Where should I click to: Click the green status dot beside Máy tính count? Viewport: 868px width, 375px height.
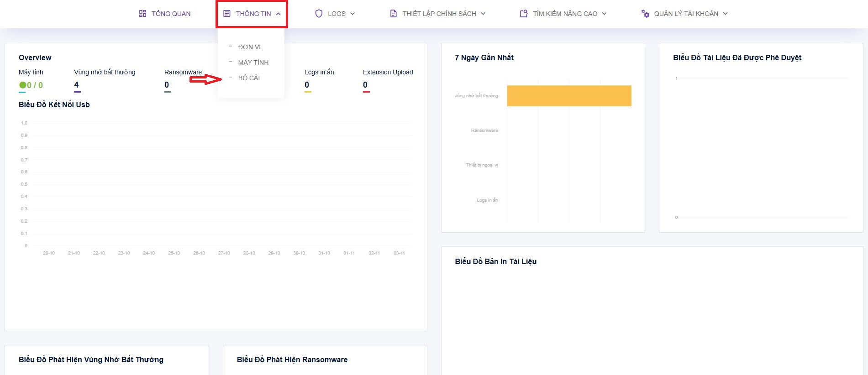(22, 85)
